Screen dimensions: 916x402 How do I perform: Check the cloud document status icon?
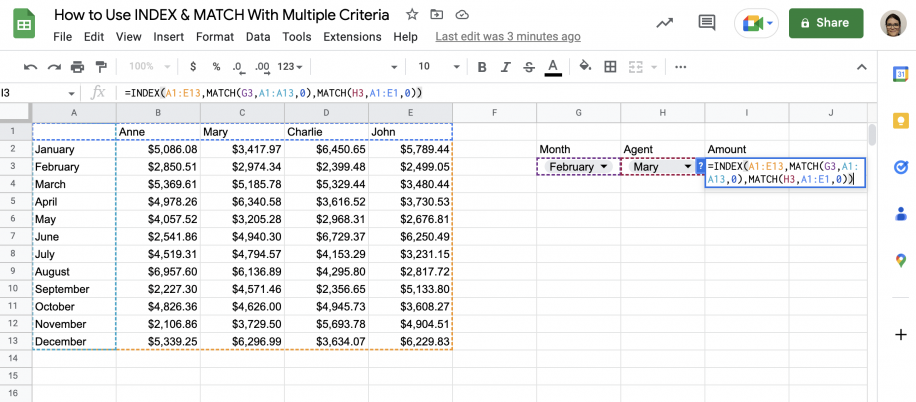click(461, 15)
